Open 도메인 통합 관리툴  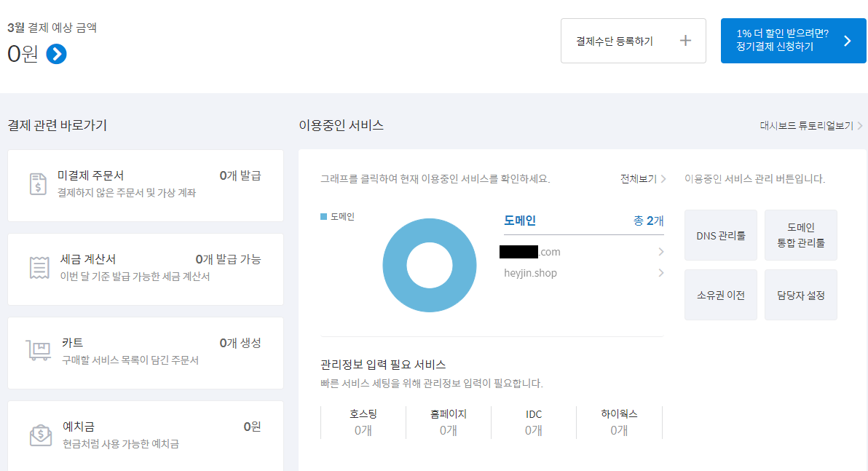[x=800, y=235]
